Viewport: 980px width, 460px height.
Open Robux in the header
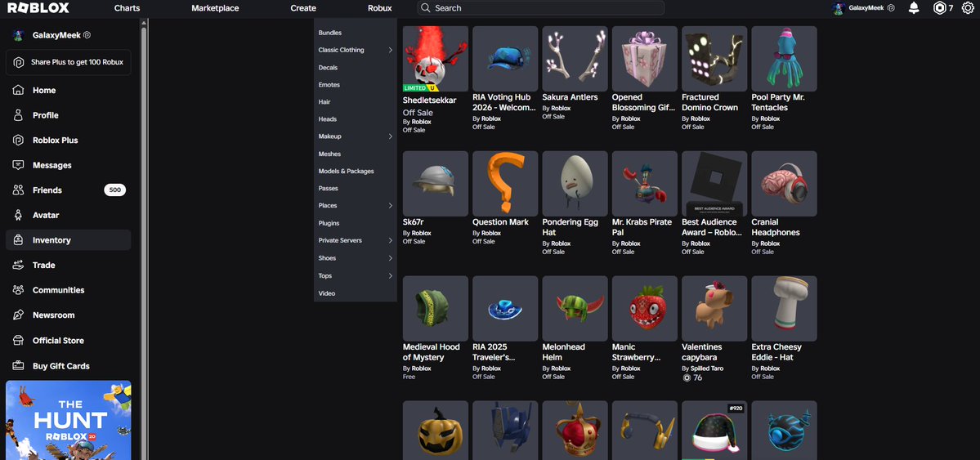[380, 8]
